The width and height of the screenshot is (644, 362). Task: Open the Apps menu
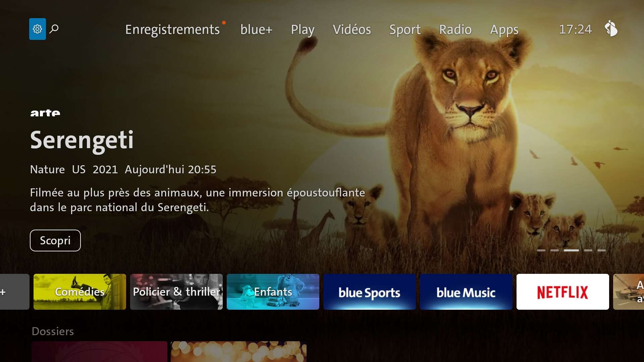(x=504, y=29)
